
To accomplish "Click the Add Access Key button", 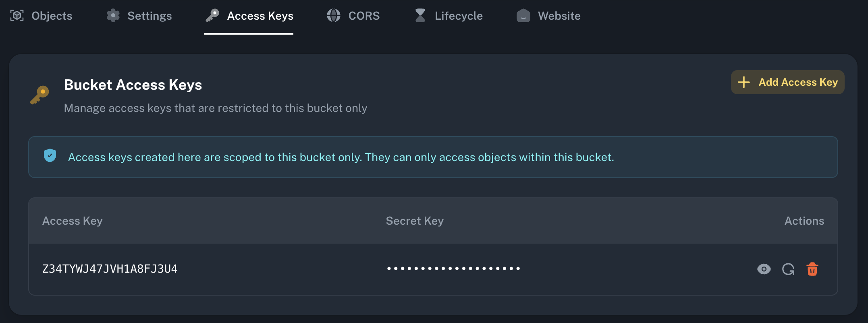I will pos(787,82).
